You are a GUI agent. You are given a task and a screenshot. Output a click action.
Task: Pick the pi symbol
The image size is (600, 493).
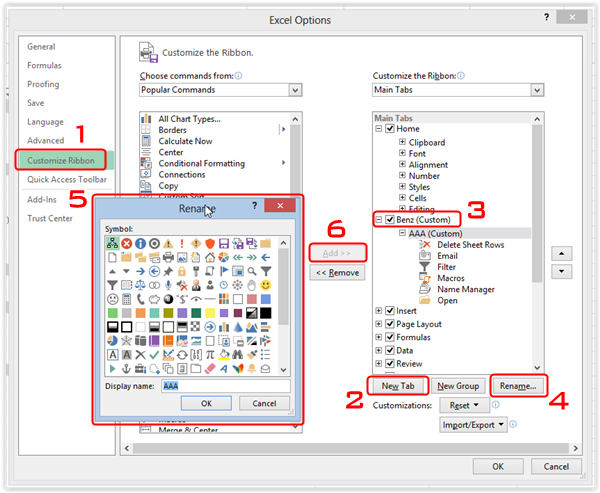pyautogui.click(x=210, y=355)
